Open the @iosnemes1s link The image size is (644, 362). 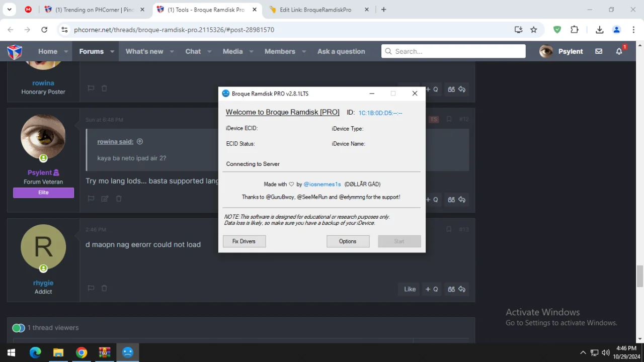coord(322,185)
